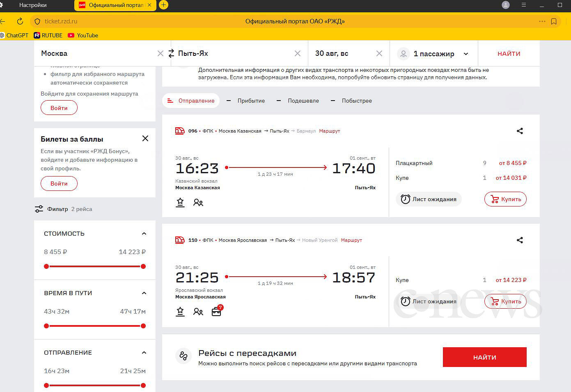Click the luggage icon with badge 7
Image resolution: width=571 pixels, height=392 pixels.
(x=217, y=311)
